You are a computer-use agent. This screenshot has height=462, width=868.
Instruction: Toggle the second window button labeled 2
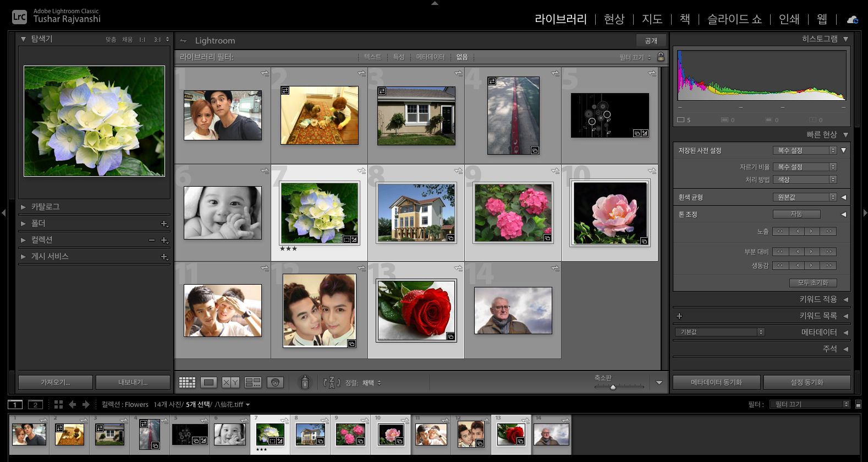35,405
